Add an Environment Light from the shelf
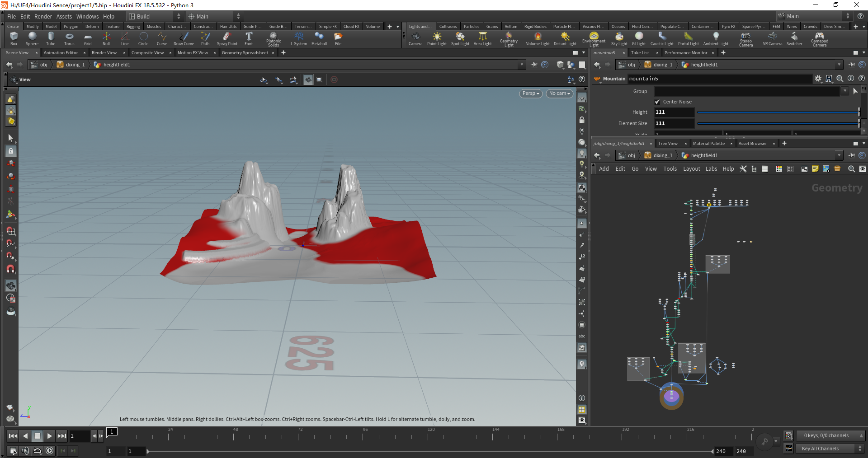 pos(593,39)
